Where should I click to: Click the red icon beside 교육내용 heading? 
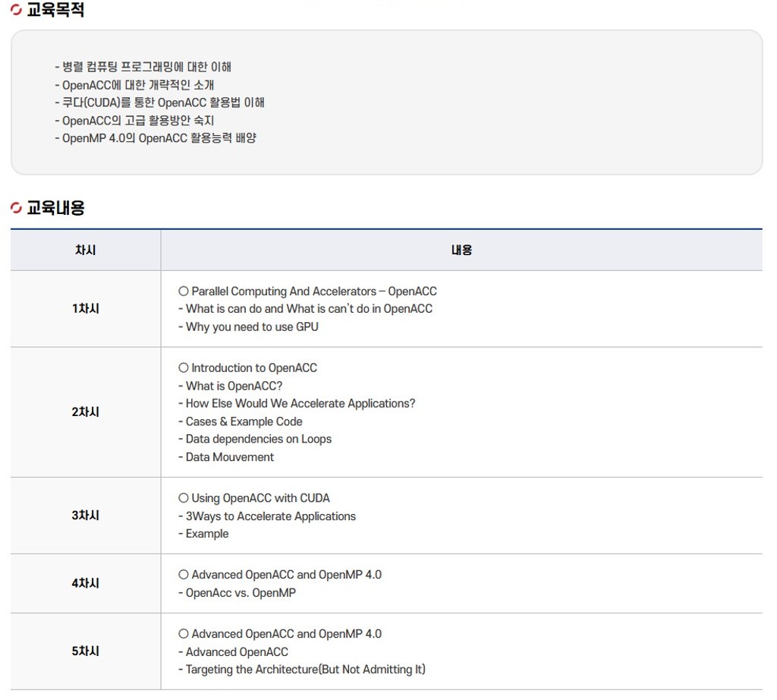pos(17,208)
